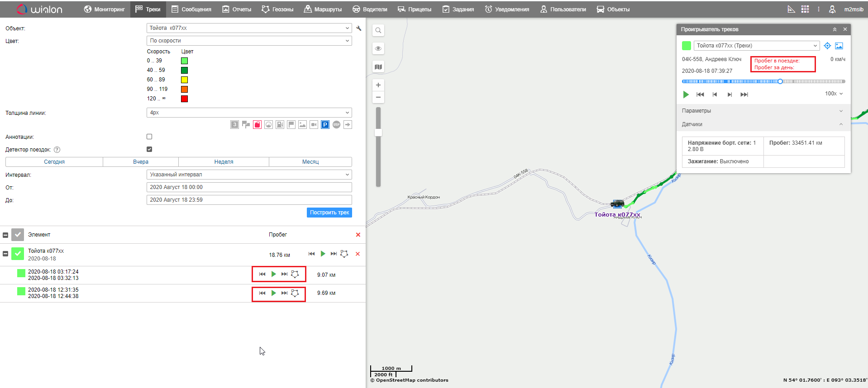Click the Построить трек button
This screenshot has height=388, width=868.
pyautogui.click(x=329, y=213)
